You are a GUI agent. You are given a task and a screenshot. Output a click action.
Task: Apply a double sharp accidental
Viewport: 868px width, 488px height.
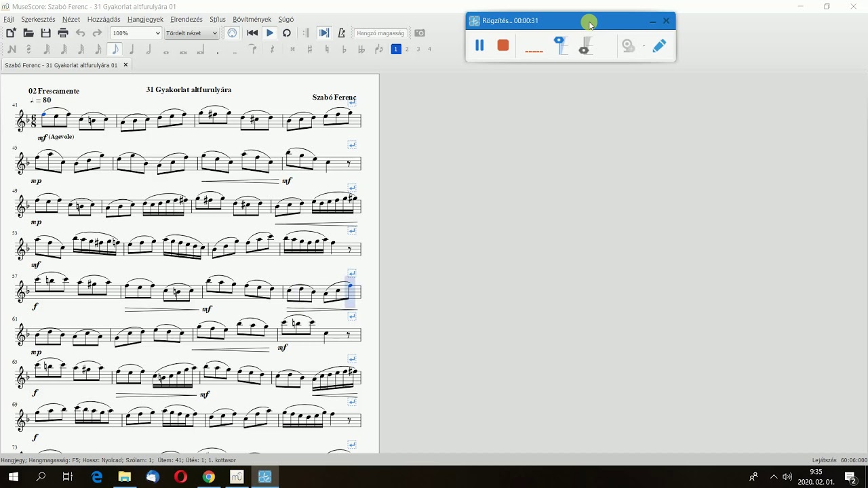[x=293, y=49]
